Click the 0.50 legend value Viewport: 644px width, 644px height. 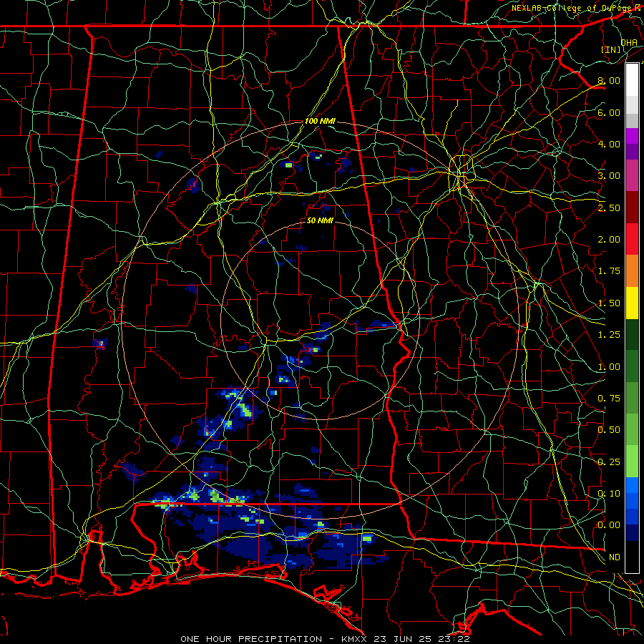609,430
